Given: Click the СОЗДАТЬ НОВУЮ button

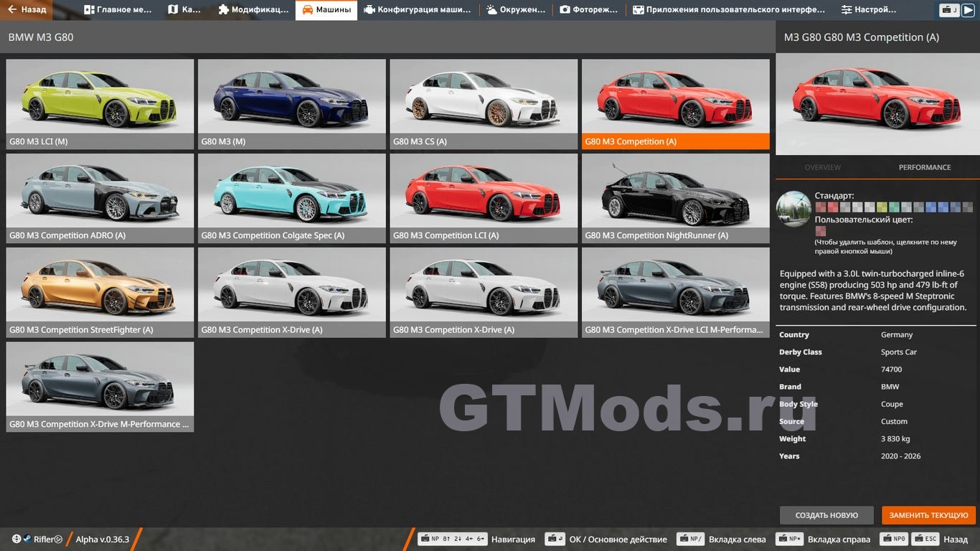Looking at the screenshot, I should pyautogui.click(x=826, y=515).
